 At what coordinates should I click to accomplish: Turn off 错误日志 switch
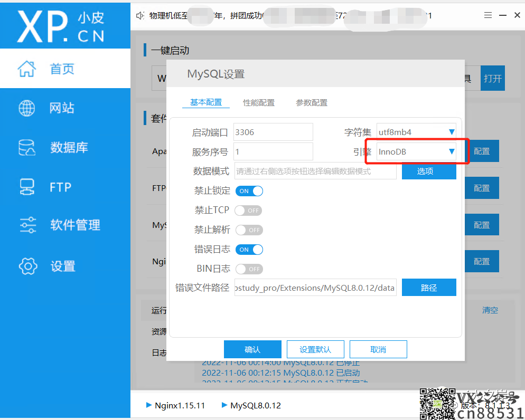point(249,250)
